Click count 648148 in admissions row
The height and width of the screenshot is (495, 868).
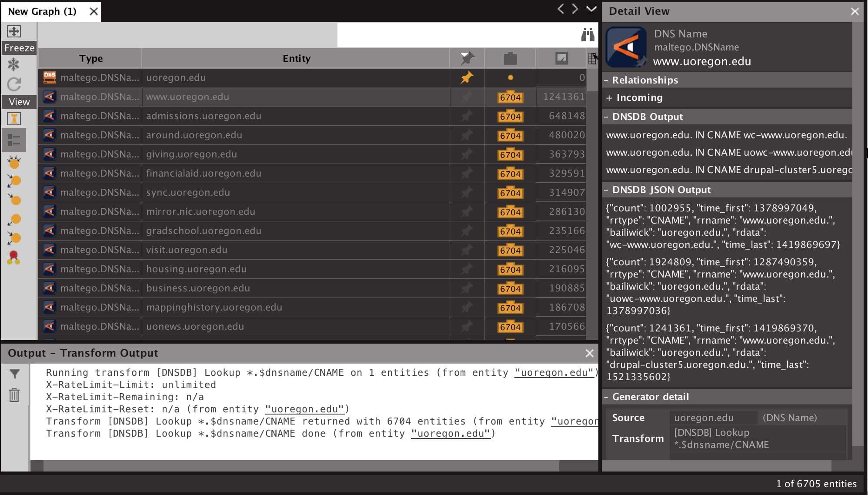(x=566, y=116)
